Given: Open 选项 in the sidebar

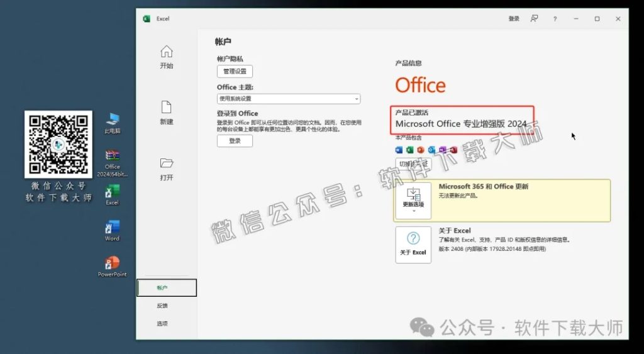Looking at the screenshot, I should coord(162,324).
